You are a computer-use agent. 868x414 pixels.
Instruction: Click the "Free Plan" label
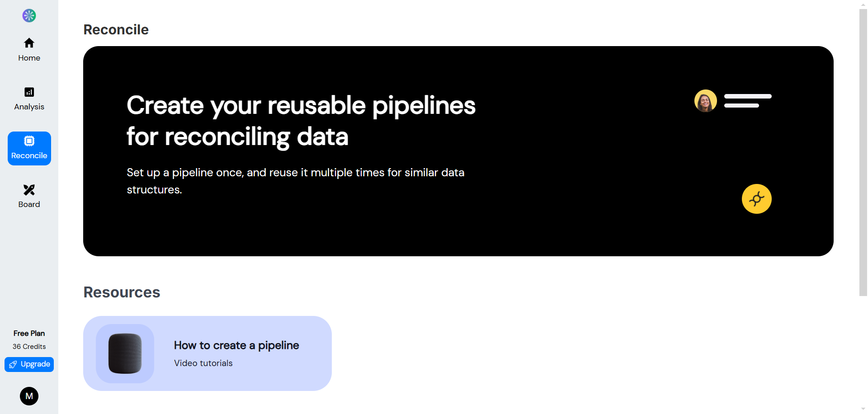coord(29,334)
